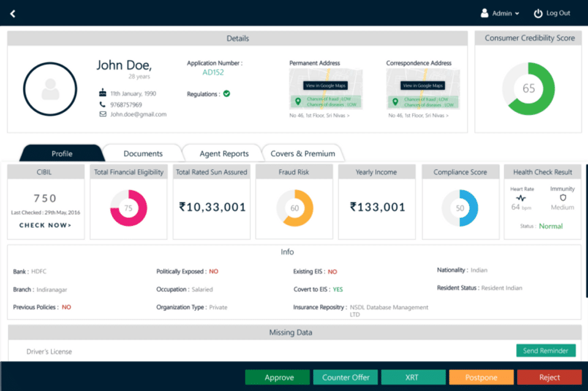Click the Log Out text
Screen dimensions: 588x391
[558, 13]
